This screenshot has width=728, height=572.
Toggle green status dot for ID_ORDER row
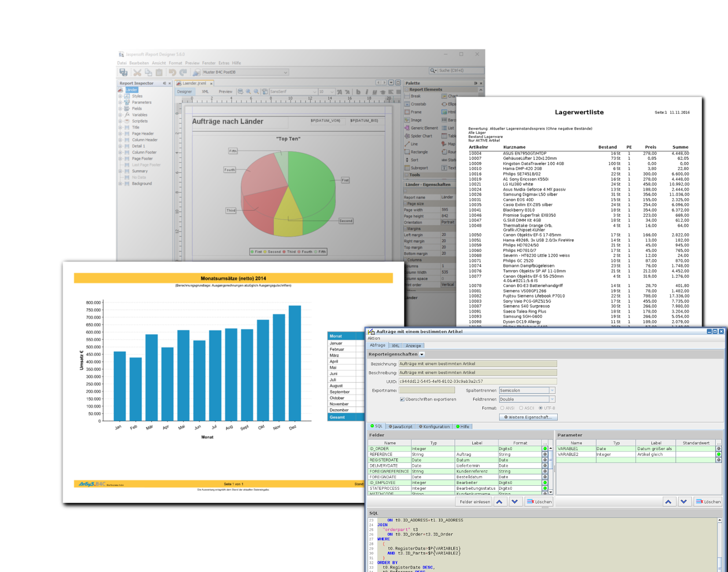[x=545, y=449]
